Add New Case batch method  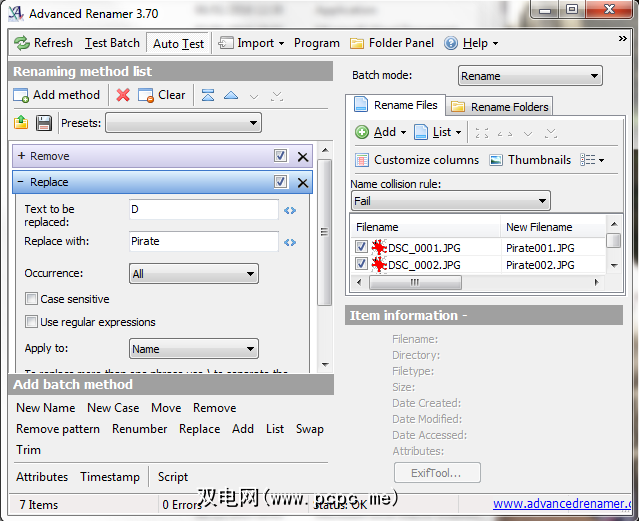tap(113, 408)
